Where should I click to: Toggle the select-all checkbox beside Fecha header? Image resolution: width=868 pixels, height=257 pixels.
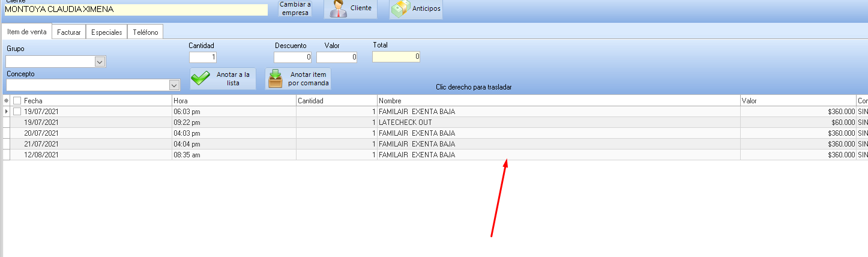point(17,101)
